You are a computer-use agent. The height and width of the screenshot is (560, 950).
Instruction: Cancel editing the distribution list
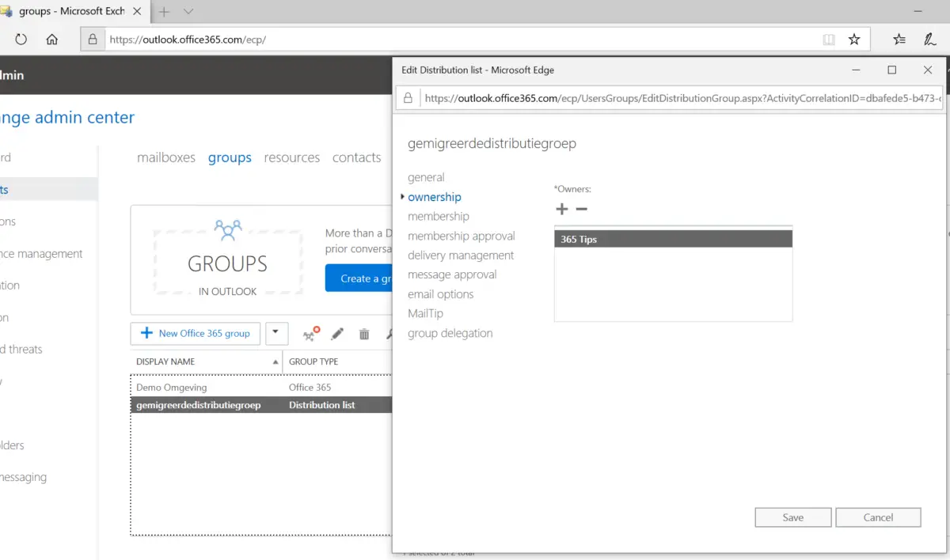click(878, 516)
